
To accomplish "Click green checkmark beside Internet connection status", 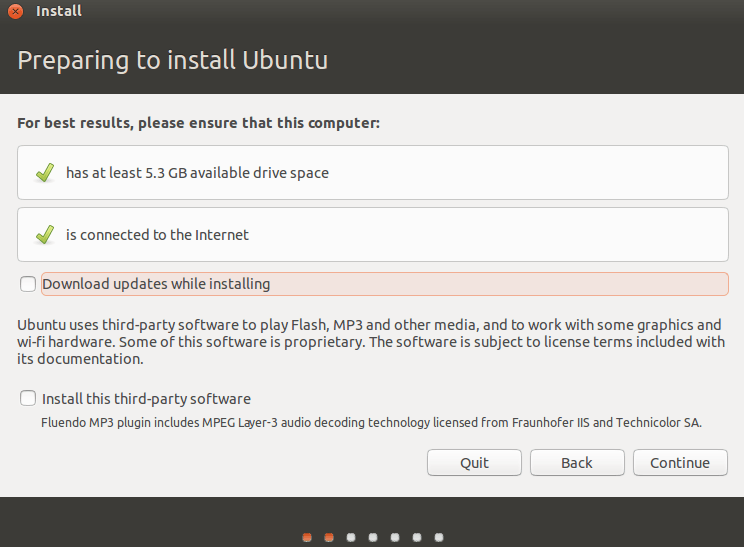I will 44,235.
